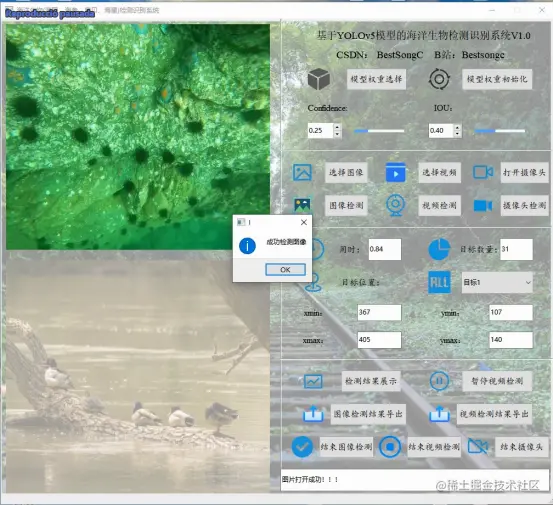This screenshot has height=506, width=554.
Task: Start video detection with 视频检测
Action: tap(440, 205)
